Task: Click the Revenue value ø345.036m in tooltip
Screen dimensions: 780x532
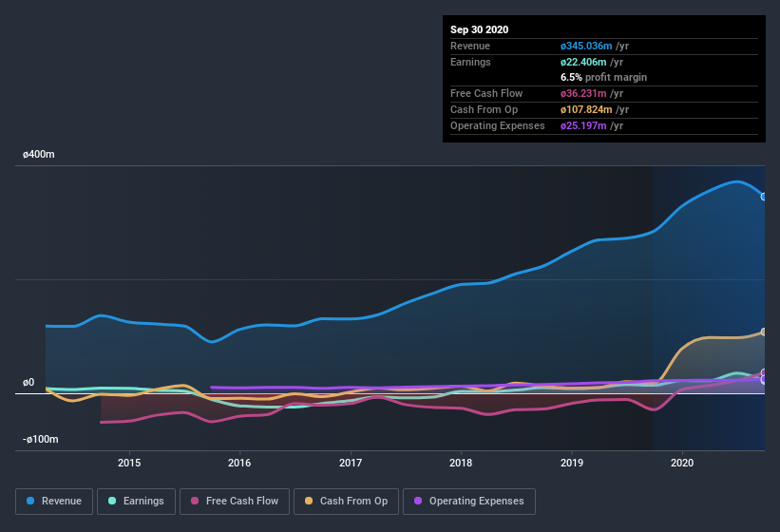Action: (x=586, y=46)
